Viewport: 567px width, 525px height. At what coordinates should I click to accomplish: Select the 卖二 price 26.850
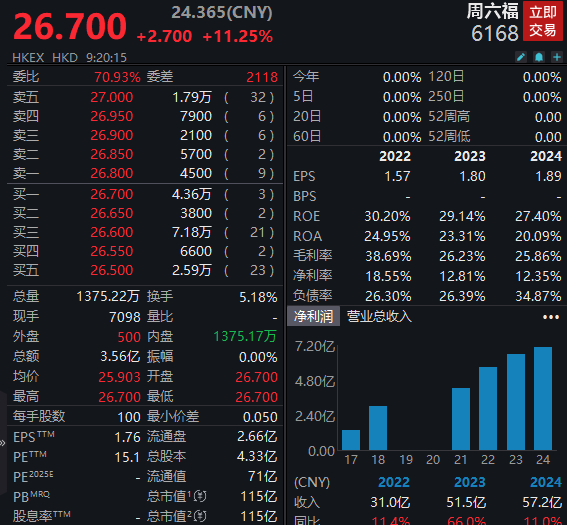pyautogui.click(x=111, y=154)
